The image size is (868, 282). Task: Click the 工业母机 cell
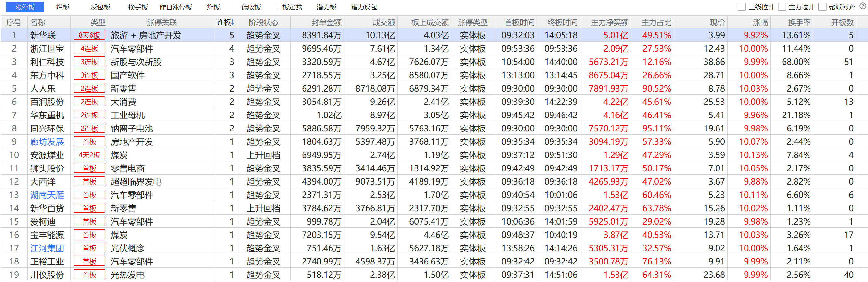(x=128, y=115)
